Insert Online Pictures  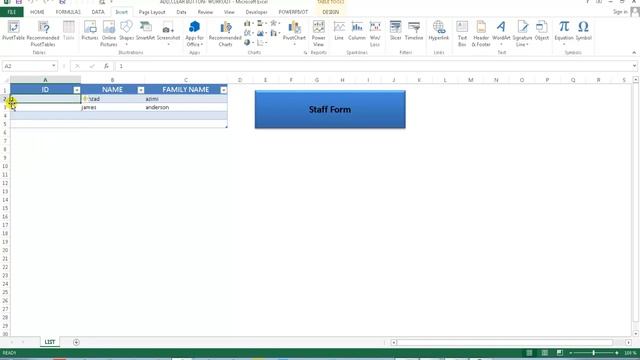pos(109,33)
